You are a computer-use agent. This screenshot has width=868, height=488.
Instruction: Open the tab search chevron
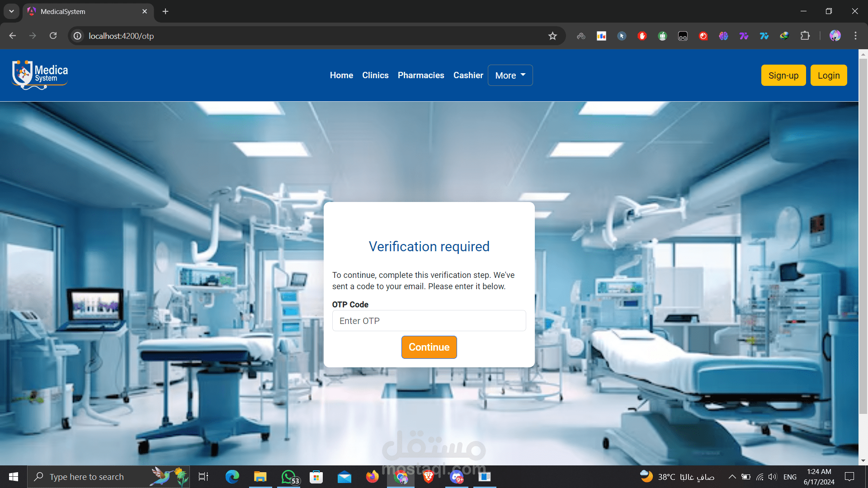point(11,11)
